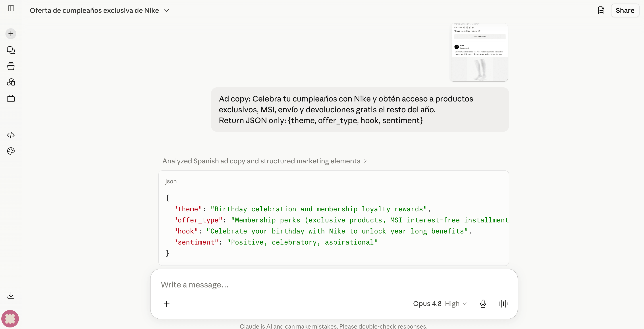
Task: Click the download icon in sidebar
Action: [x=11, y=295]
